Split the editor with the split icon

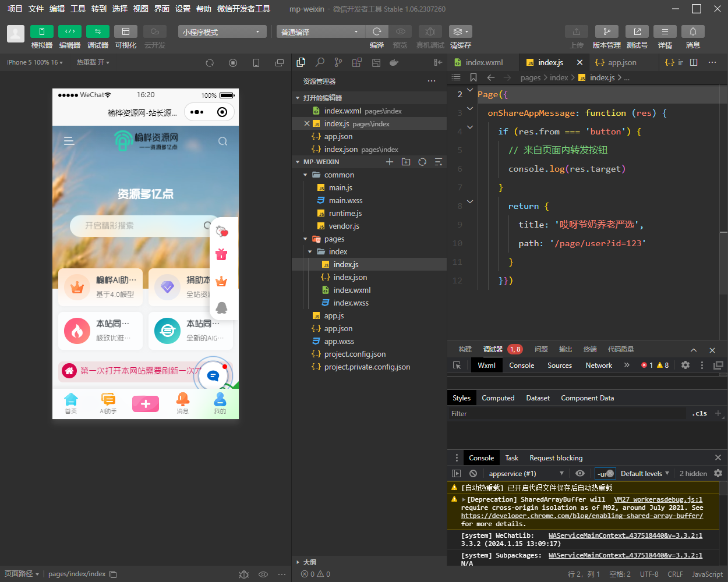click(694, 62)
